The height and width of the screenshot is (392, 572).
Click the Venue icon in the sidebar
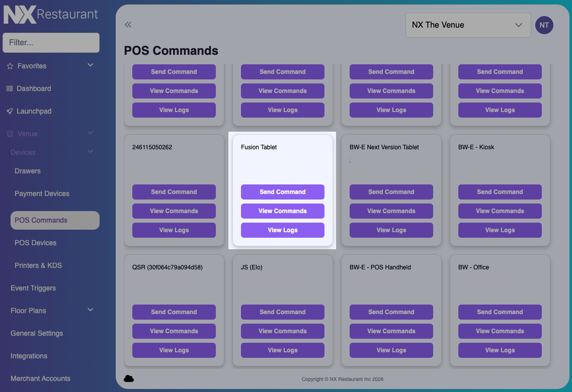pos(10,134)
